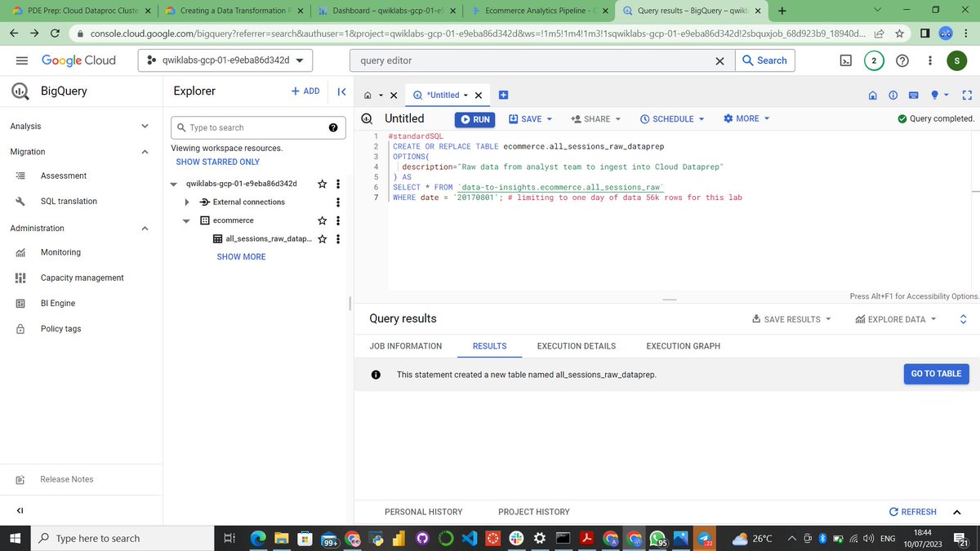Open SQL translation in sidebar

tap(69, 202)
